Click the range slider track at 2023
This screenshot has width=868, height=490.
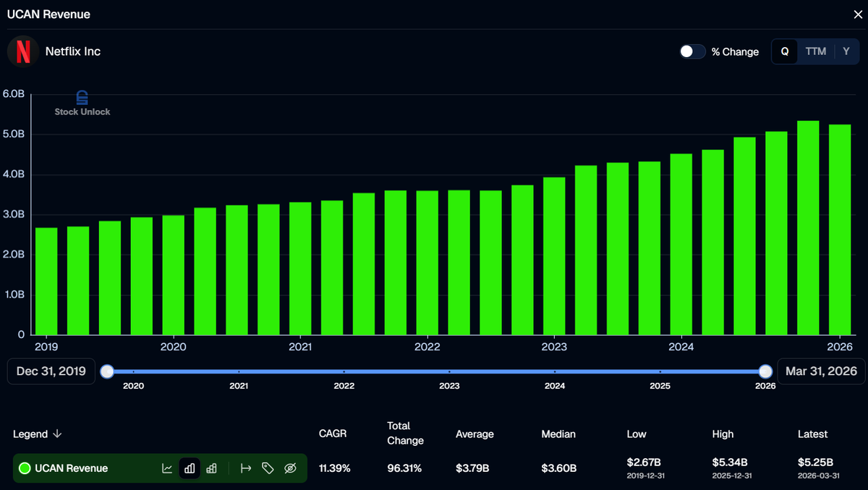[449, 371]
